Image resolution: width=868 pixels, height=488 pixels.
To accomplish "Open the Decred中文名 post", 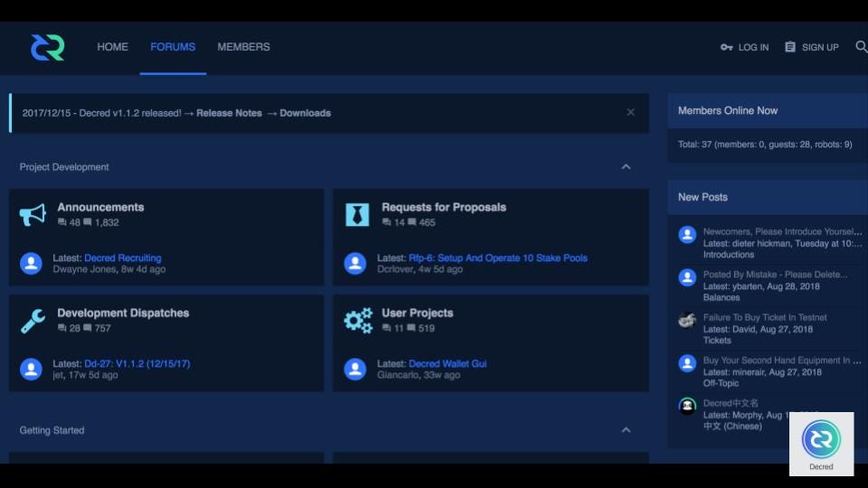I will pos(731,403).
